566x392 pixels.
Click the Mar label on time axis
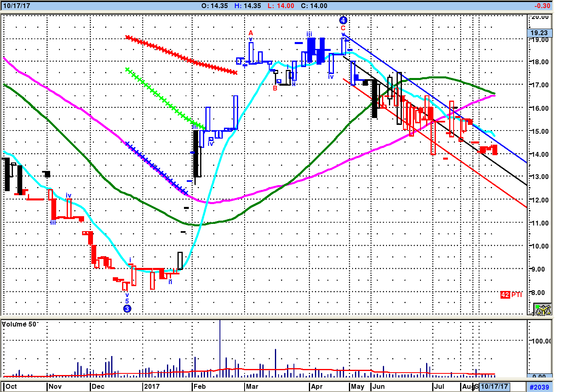pos(252,386)
